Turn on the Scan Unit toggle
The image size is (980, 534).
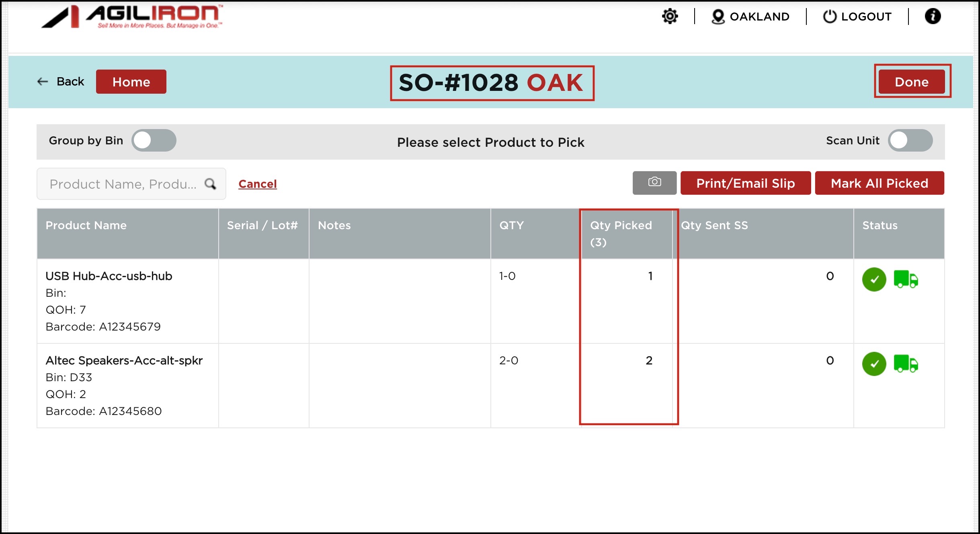coord(910,140)
